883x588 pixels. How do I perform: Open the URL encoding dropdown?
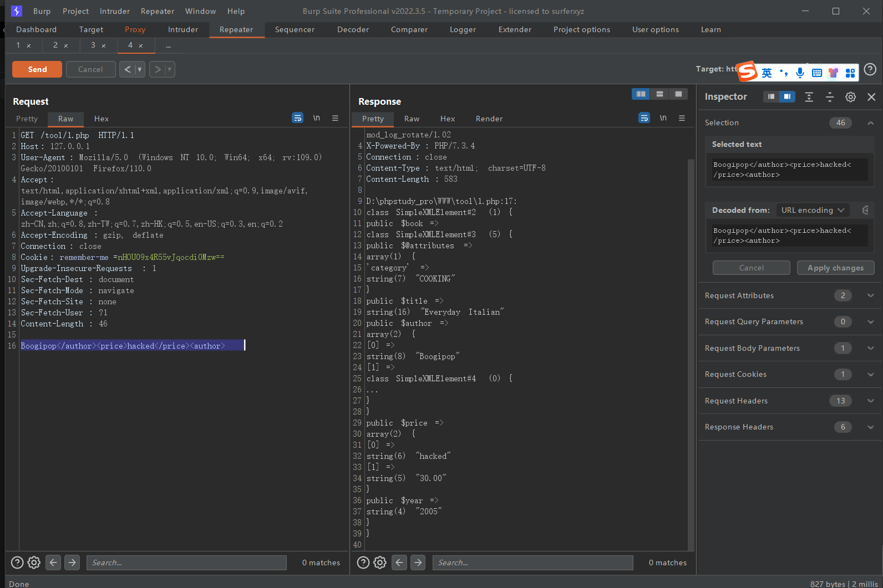[813, 210]
